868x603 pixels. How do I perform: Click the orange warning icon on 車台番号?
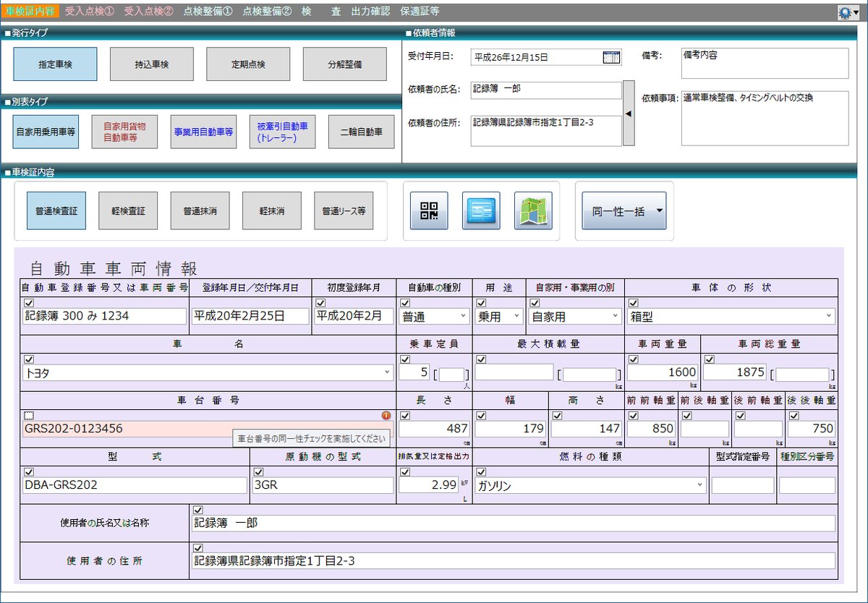(x=386, y=416)
